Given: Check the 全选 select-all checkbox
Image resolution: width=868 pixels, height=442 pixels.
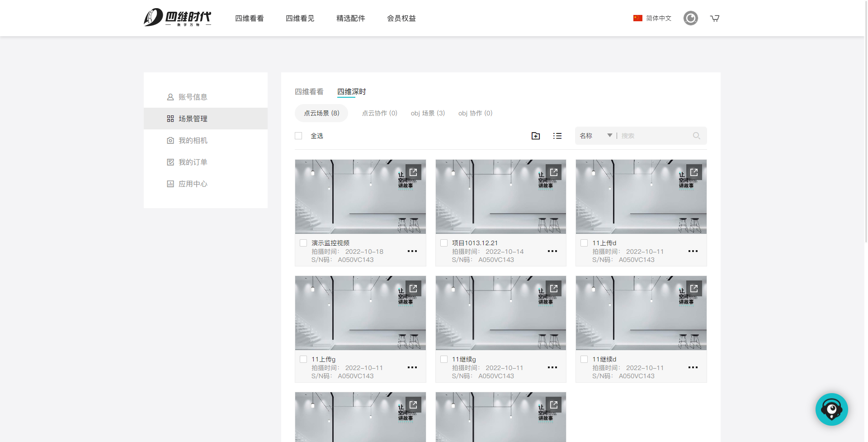Looking at the screenshot, I should coord(298,136).
